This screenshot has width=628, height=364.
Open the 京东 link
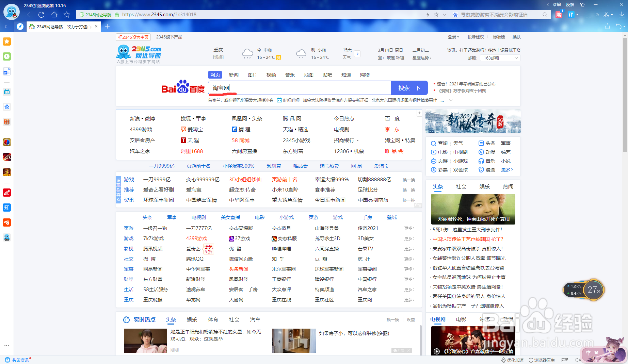coord(392,130)
